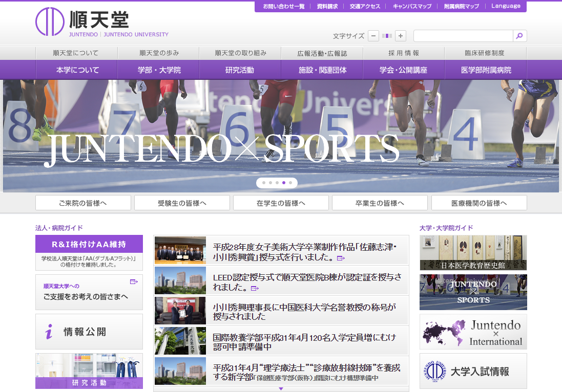Image resolution: width=562 pixels, height=392 pixels.
Task: Click the information 'i' icon
Action: [49, 332]
